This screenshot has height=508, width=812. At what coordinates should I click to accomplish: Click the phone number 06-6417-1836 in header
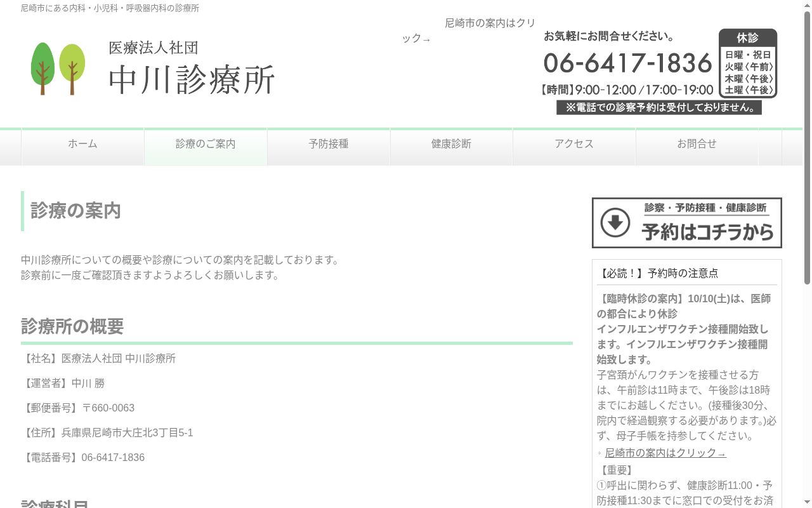628,63
